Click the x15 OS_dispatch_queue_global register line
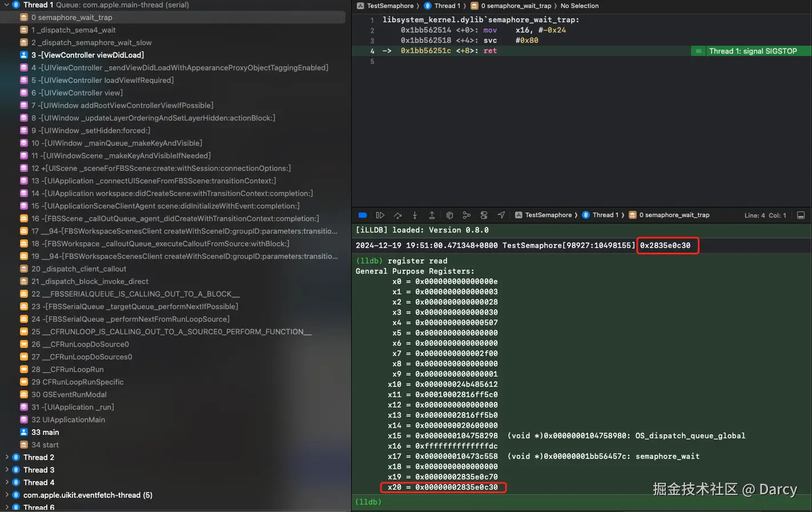Image resolution: width=812 pixels, height=512 pixels. 566,436
